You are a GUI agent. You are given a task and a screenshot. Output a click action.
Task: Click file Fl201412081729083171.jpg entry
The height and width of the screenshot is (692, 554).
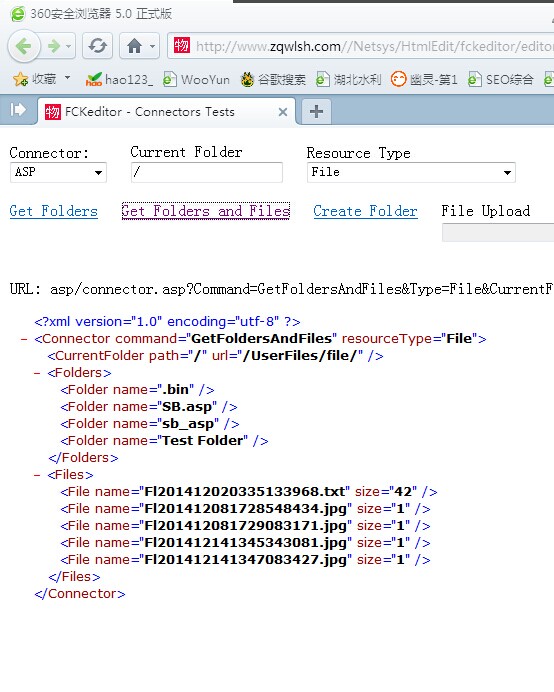(x=245, y=526)
